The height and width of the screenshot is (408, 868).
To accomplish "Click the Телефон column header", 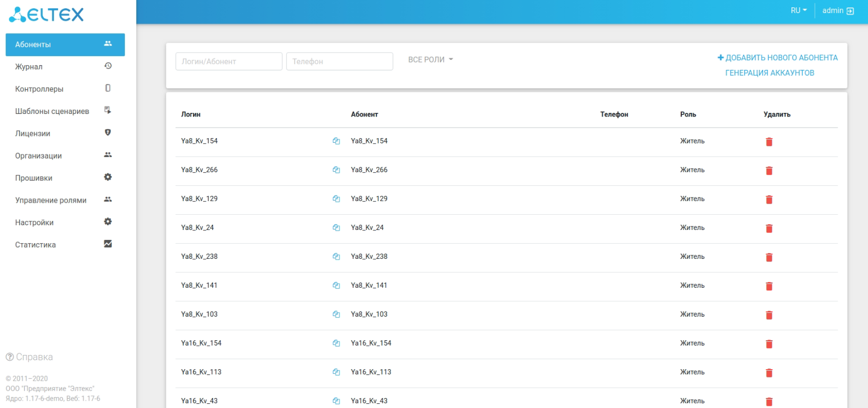I will [614, 114].
